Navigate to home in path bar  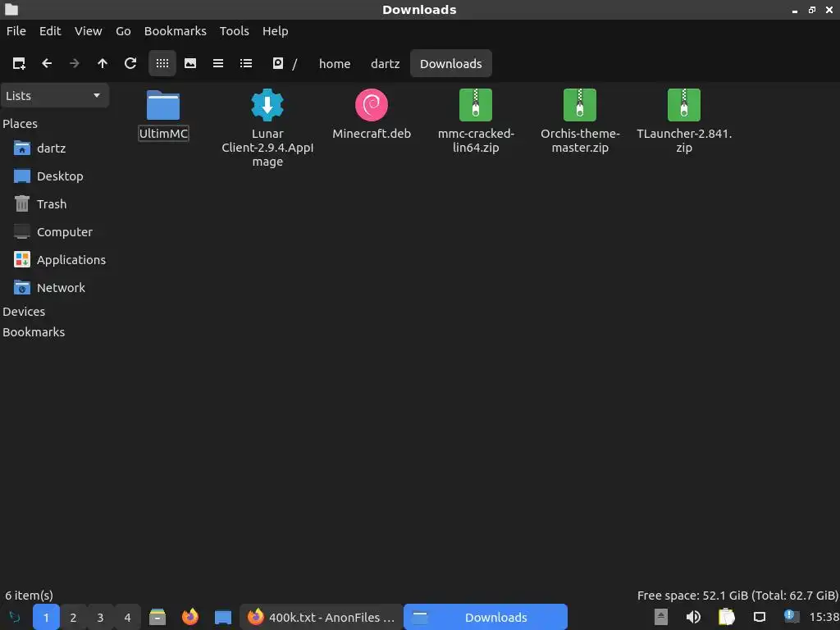(335, 64)
